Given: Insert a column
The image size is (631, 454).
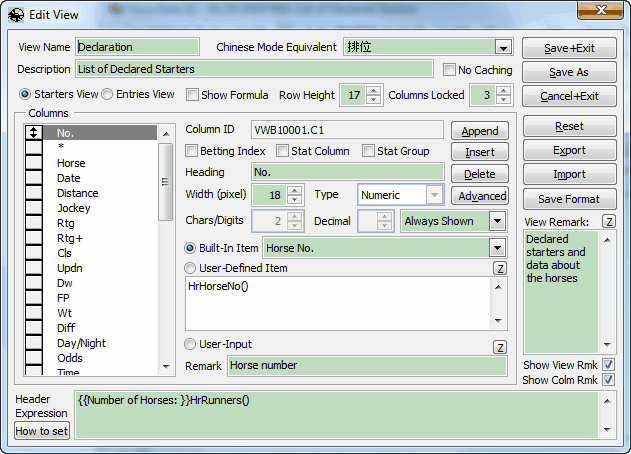Looking at the screenshot, I should pyautogui.click(x=480, y=152).
